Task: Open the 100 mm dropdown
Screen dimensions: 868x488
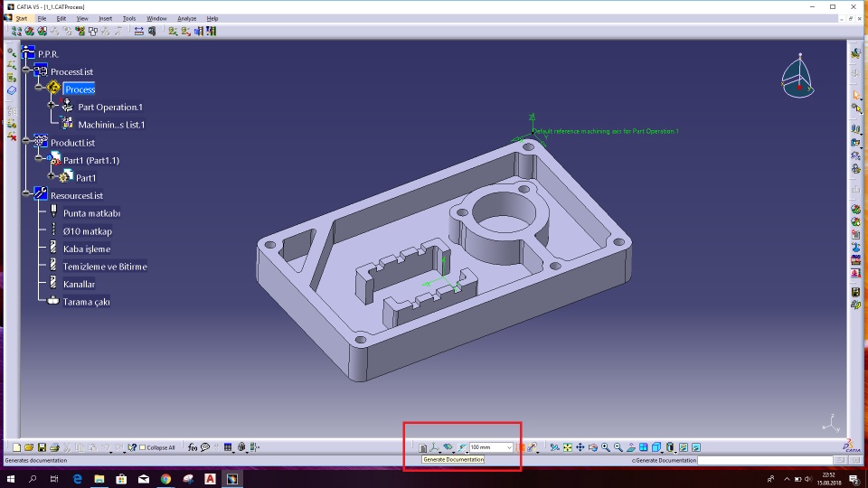Action: (509, 447)
